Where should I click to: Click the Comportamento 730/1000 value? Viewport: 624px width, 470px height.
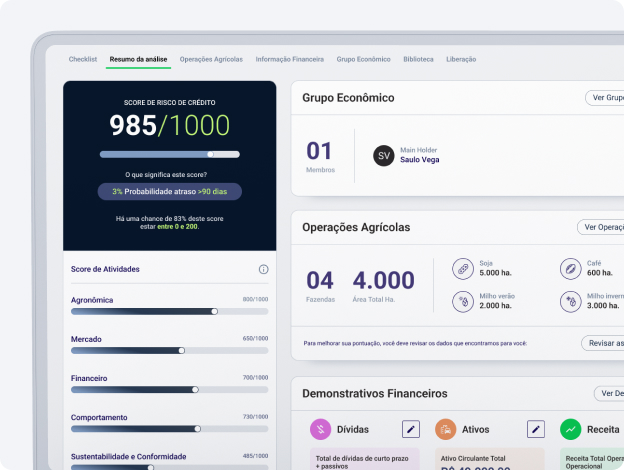pyautogui.click(x=255, y=417)
